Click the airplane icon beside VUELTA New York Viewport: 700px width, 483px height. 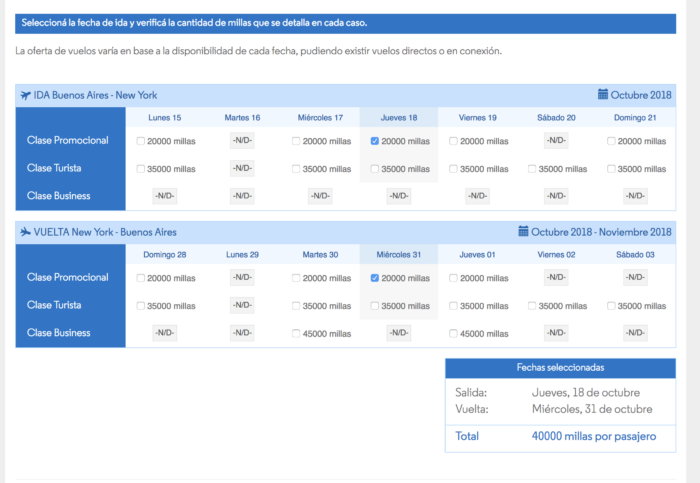25,232
